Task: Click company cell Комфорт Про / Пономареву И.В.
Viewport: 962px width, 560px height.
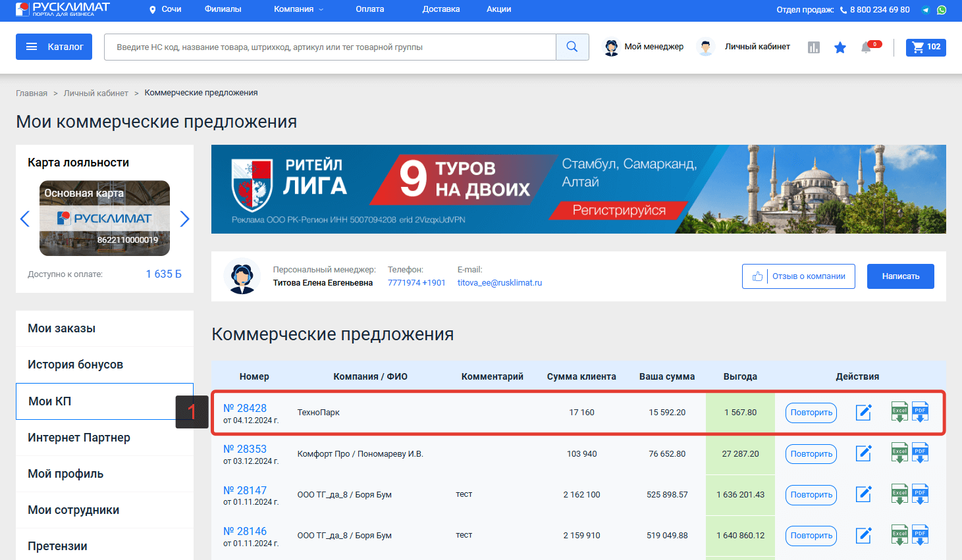Action: [x=360, y=454]
